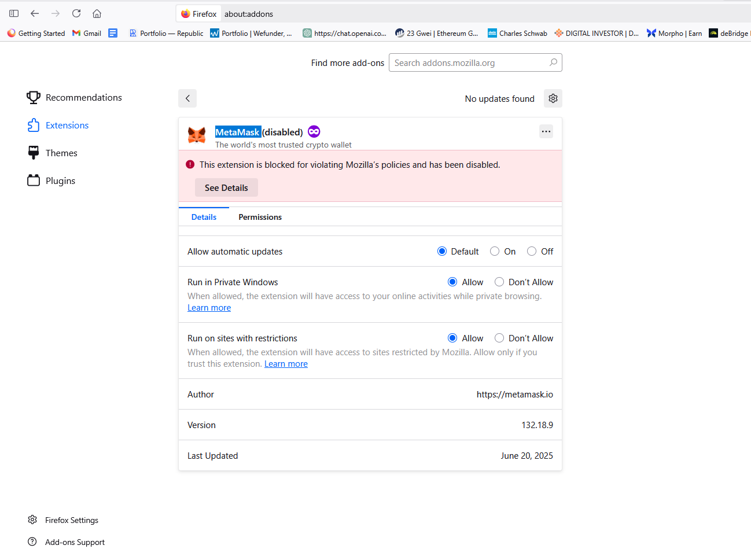Screen dimensions: 751x560
Task: Set automatic updates to Off
Action: point(532,251)
